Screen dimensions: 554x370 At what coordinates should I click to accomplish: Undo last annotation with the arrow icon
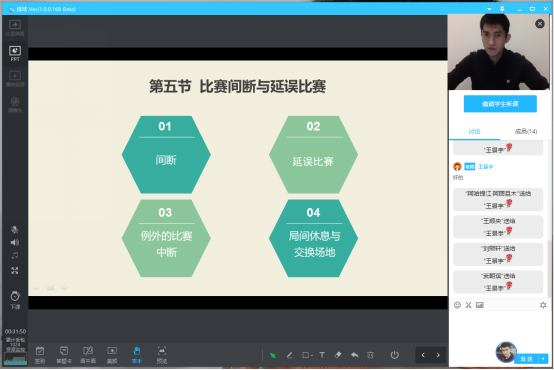(354, 355)
